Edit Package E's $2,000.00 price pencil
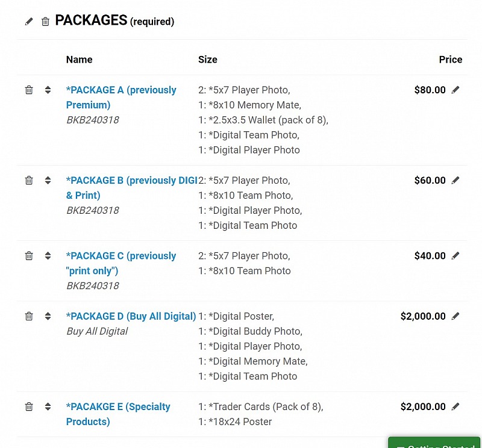 455,406
